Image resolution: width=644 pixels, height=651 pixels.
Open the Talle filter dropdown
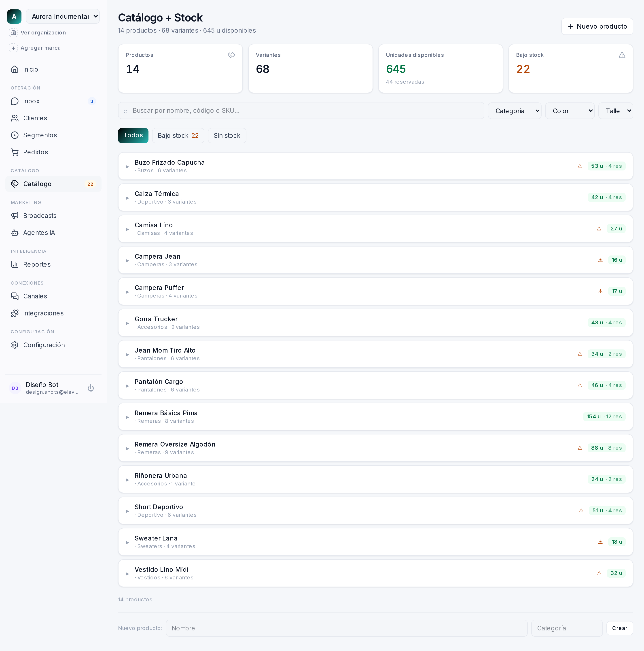616,111
